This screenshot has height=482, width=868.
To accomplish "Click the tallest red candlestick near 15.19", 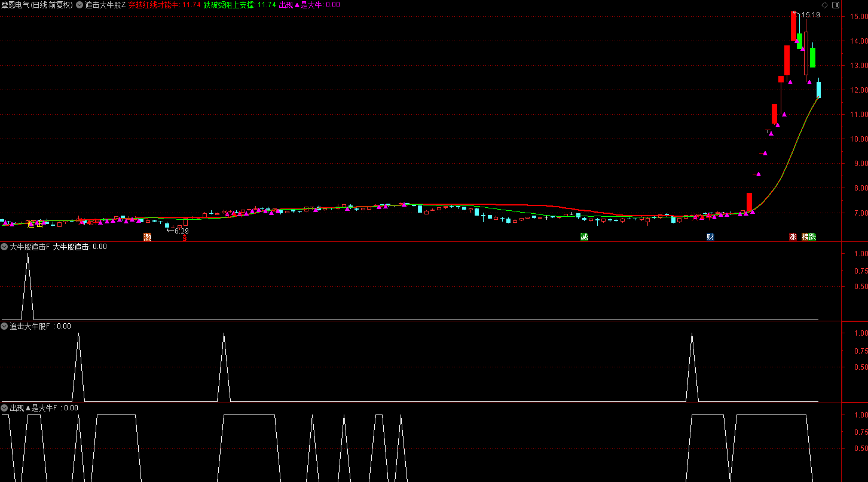I will (794, 26).
